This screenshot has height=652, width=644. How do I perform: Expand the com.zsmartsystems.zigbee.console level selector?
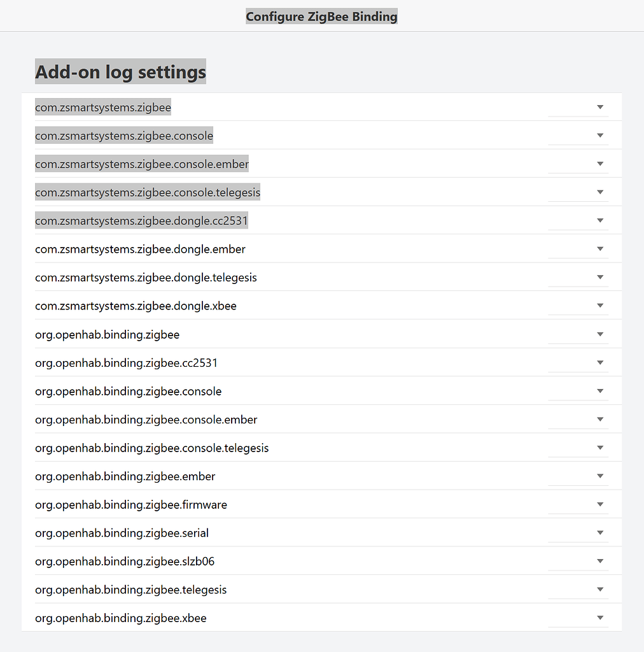point(599,135)
